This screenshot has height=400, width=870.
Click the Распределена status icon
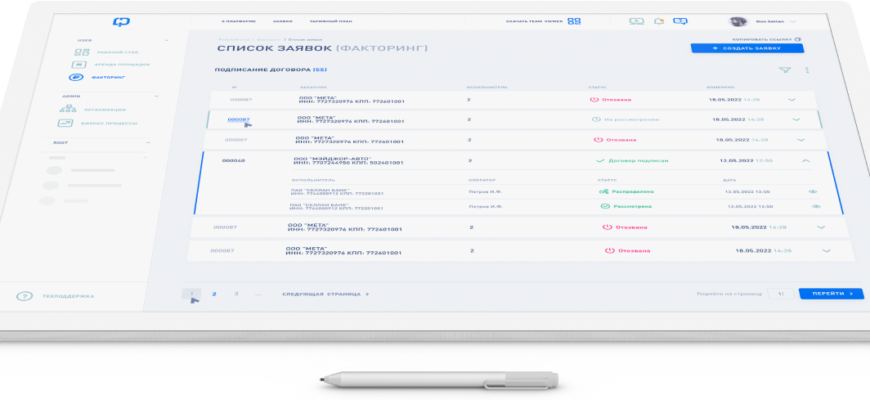pos(604,191)
